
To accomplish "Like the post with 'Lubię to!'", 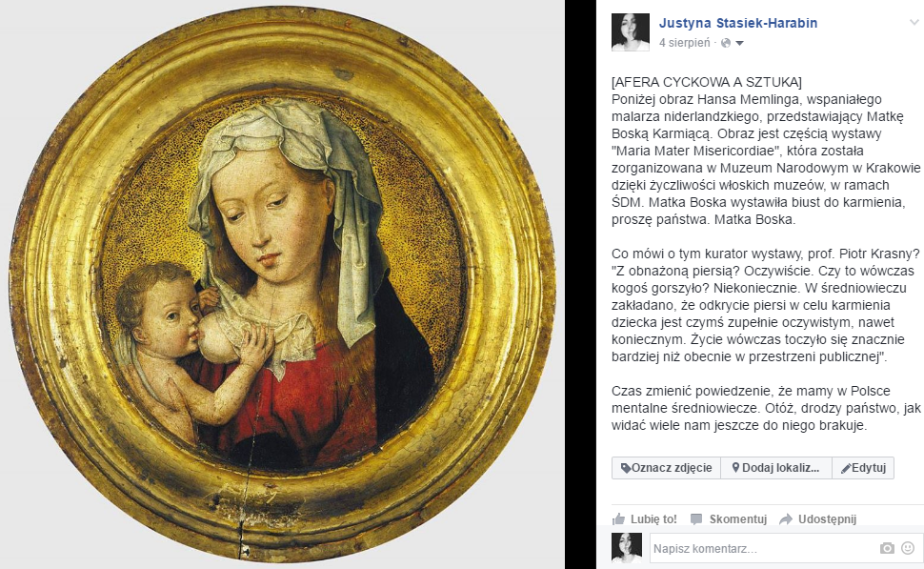I will tap(644, 518).
